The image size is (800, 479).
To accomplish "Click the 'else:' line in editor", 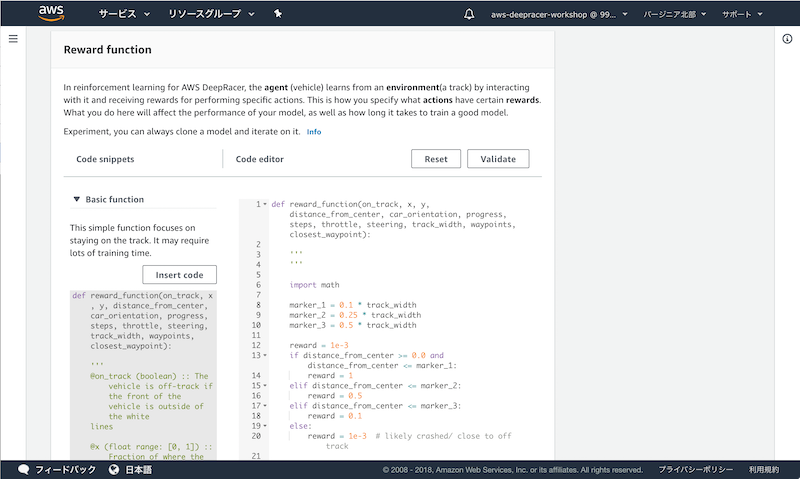I will pyautogui.click(x=300, y=426).
